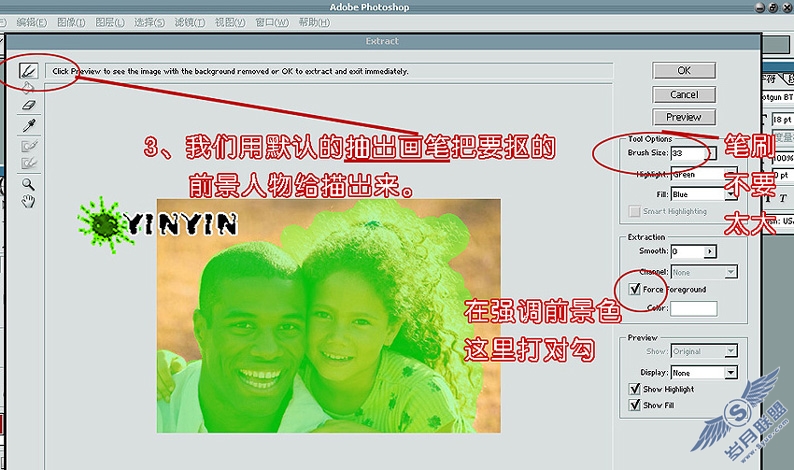Open the Display dropdown set to None
This screenshot has width=794, height=470.
730,373
